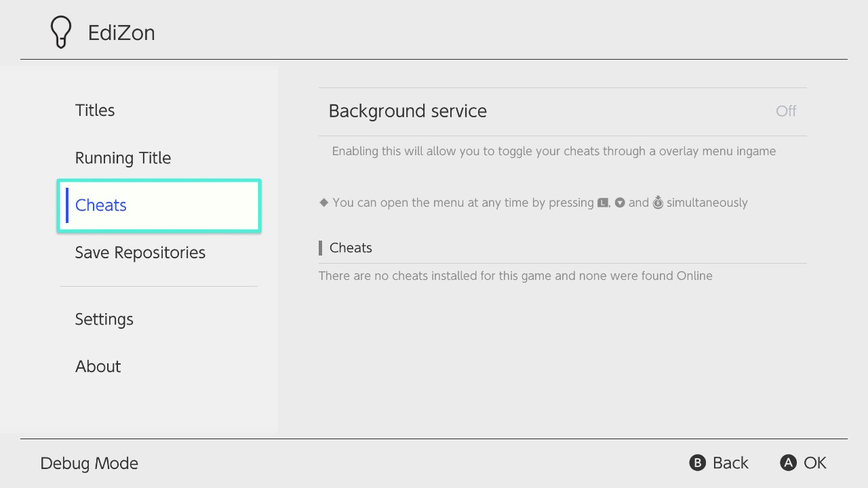This screenshot has height=488, width=868.
Task: Select the Cheats sidebar item
Action: (159, 205)
